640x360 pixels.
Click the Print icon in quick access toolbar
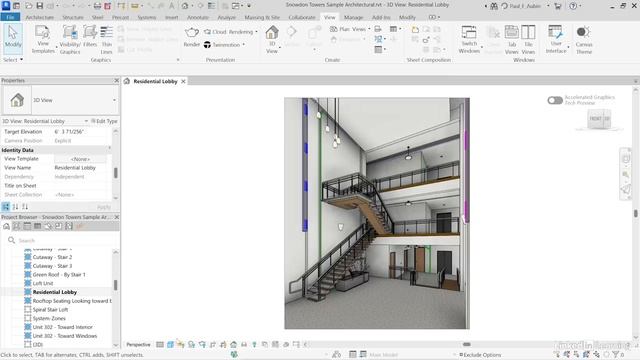pyautogui.click(x=97, y=6)
